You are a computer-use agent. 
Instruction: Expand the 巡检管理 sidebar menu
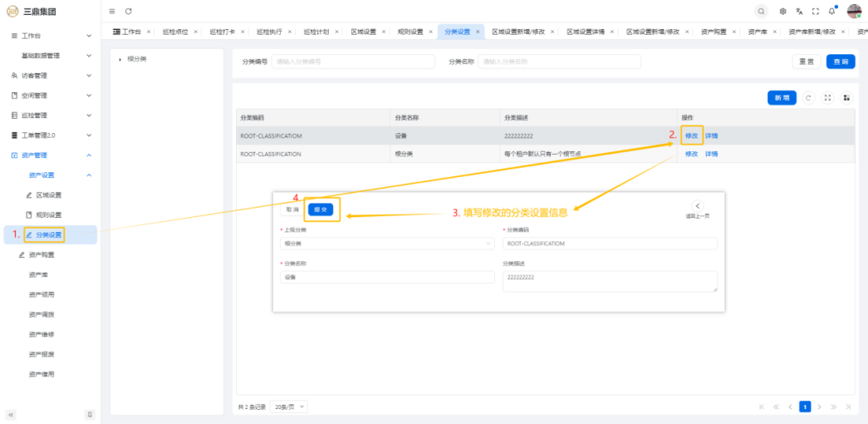[50, 116]
